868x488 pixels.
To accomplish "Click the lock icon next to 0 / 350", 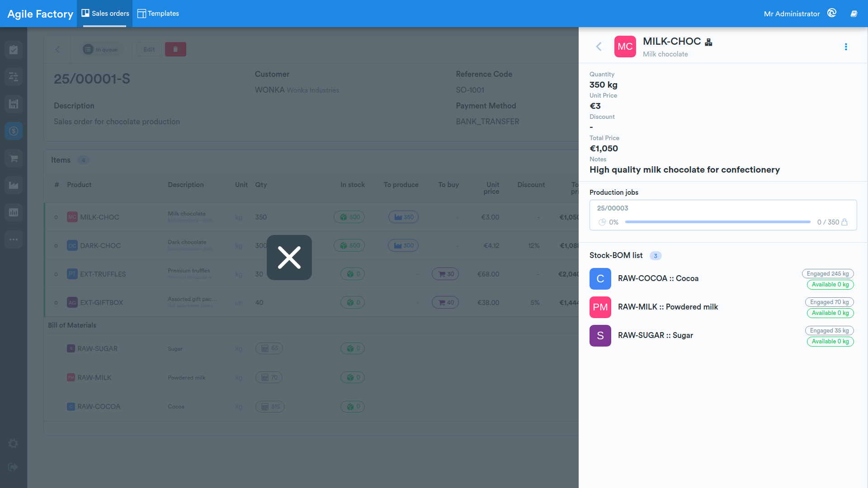I will click(844, 222).
